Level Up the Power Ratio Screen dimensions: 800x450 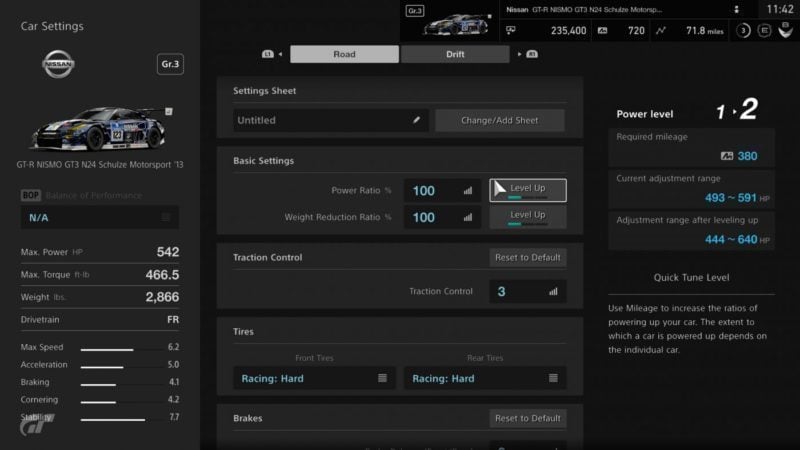coord(528,190)
